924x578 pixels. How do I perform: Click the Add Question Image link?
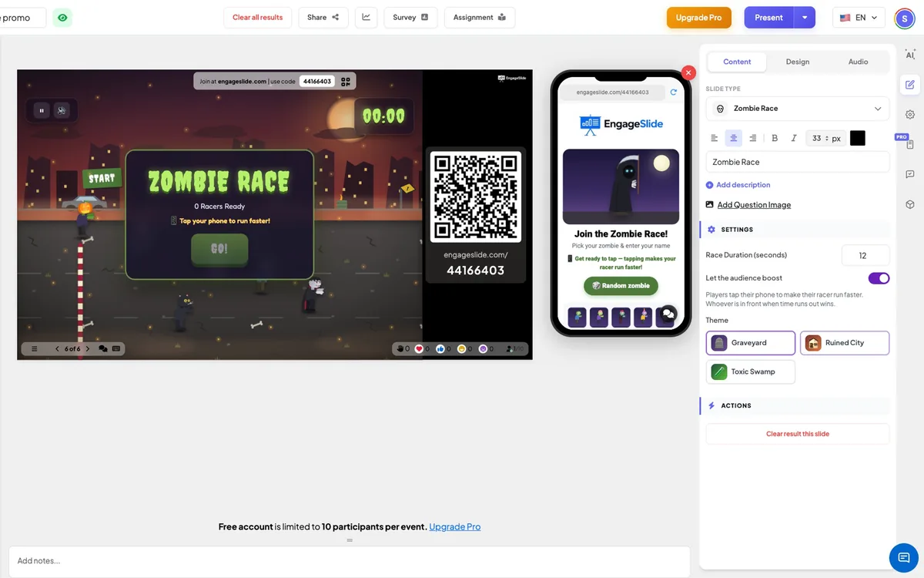point(754,205)
